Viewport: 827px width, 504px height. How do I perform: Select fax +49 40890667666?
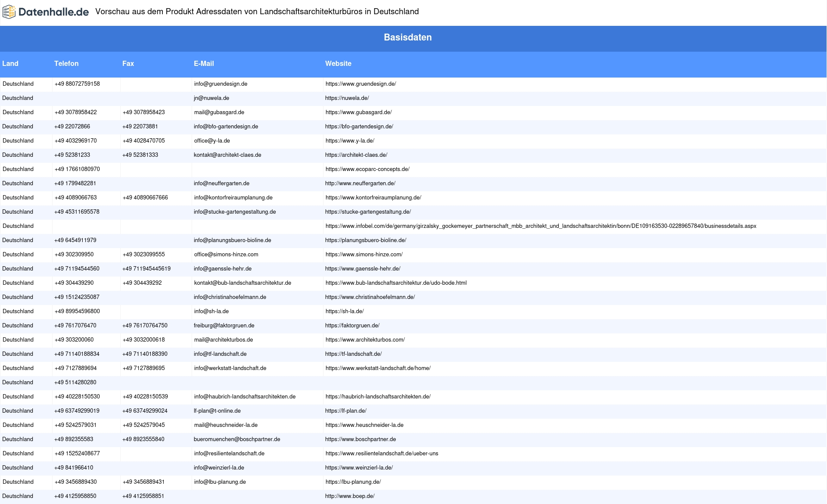pos(145,198)
